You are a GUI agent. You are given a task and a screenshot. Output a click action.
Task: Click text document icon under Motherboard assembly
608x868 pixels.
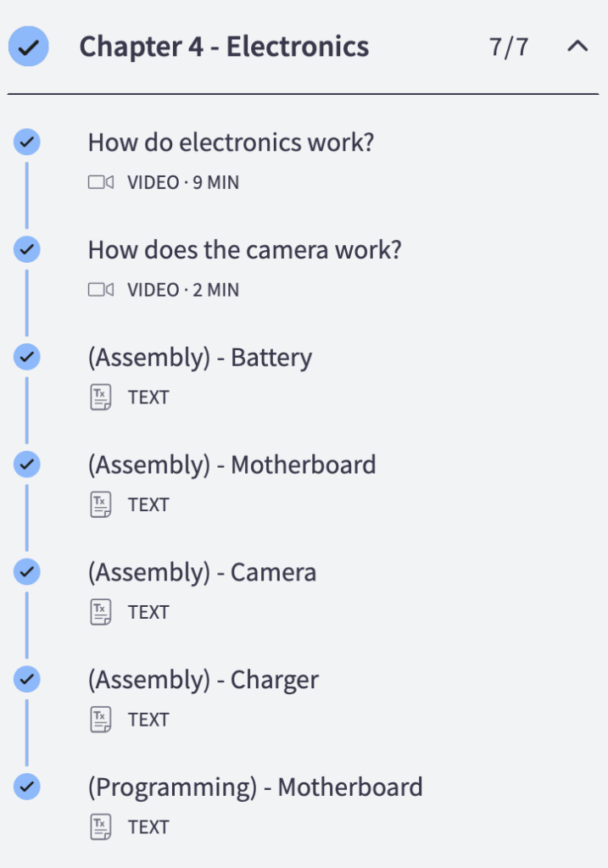click(x=101, y=504)
